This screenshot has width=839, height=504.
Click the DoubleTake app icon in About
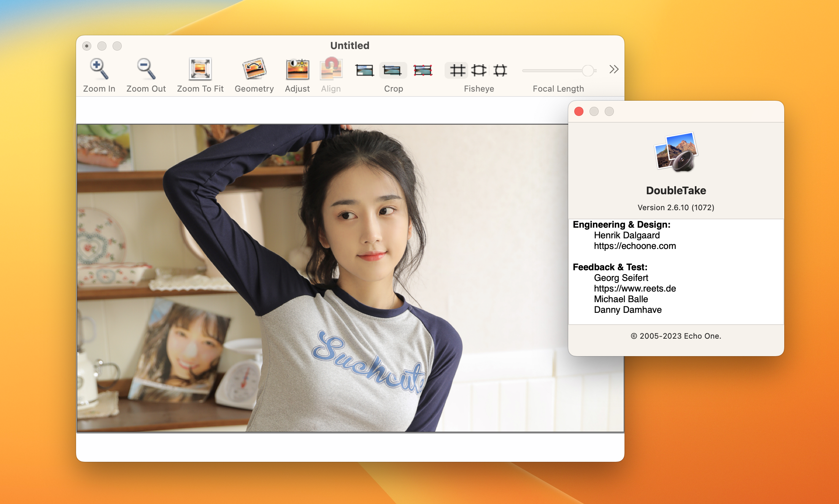tap(676, 152)
